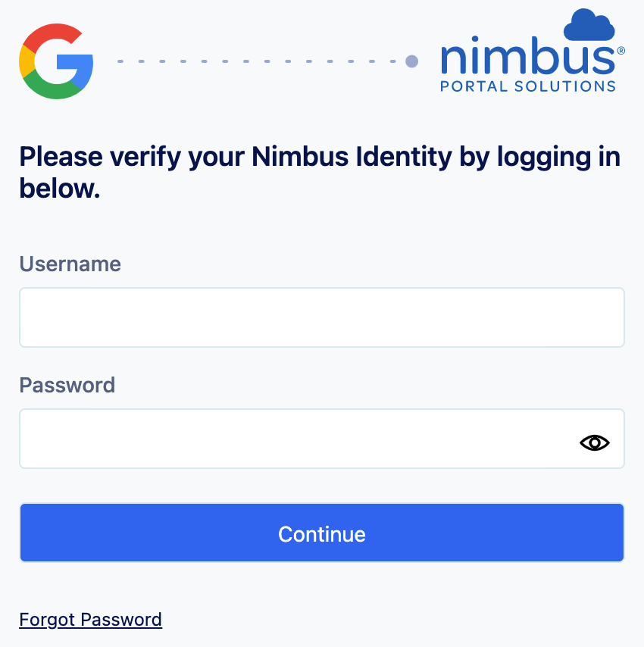Image resolution: width=644 pixels, height=647 pixels.
Task: Click the word "below." in the heading
Action: 60,189
